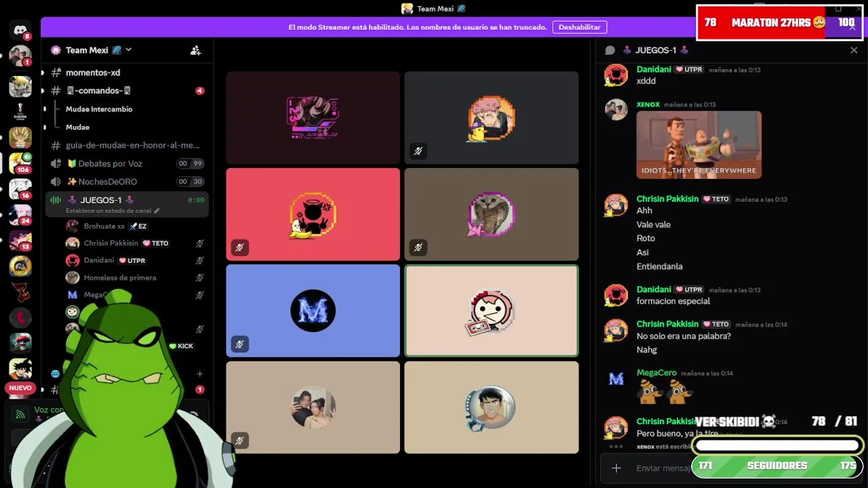This screenshot has height=488, width=868.
Task: Open the Europa League server icon
Action: click(x=20, y=111)
